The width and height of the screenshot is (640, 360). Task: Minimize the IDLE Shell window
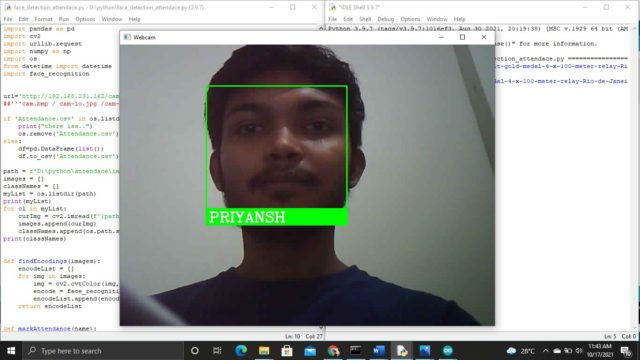point(585,7)
